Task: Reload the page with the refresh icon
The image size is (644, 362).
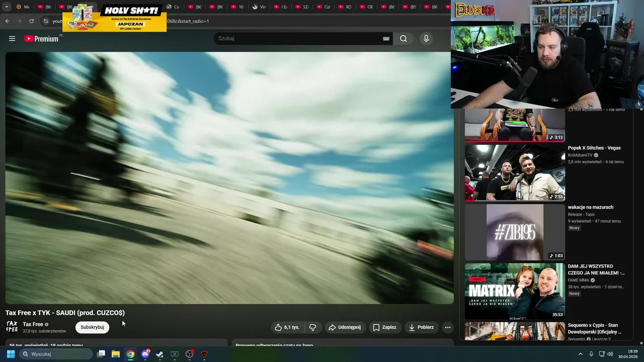Action: click(x=31, y=21)
